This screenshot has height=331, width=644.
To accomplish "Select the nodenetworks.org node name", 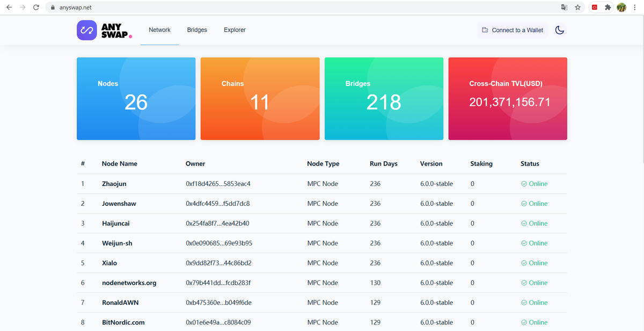I will coord(129,283).
